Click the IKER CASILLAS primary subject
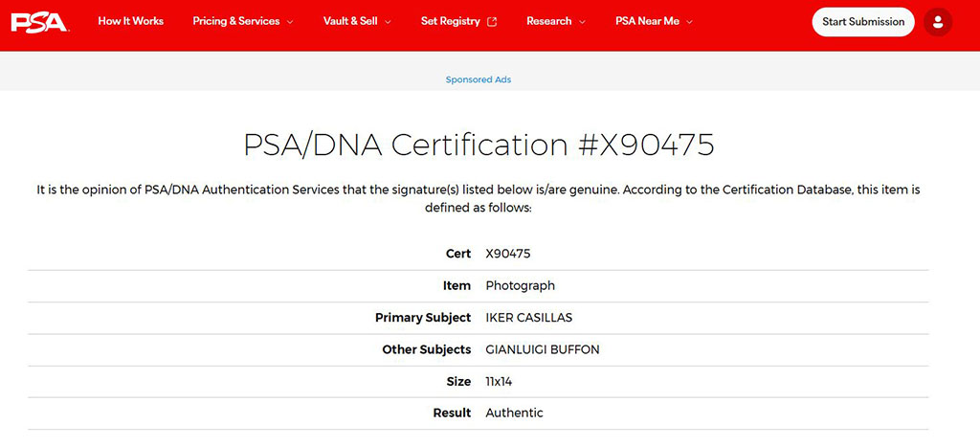980x447 pixels. [529, 318]
